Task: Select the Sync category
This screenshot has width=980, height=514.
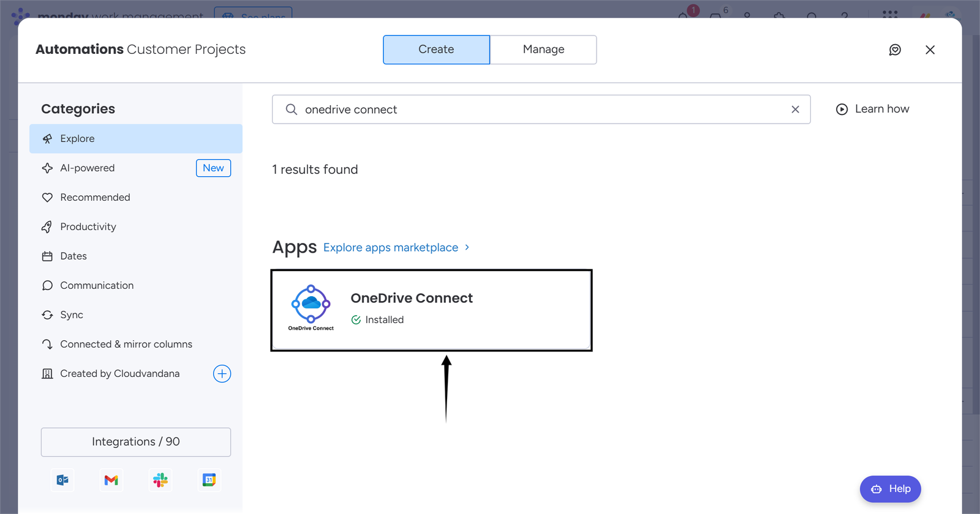Action: tap(136, 315)
